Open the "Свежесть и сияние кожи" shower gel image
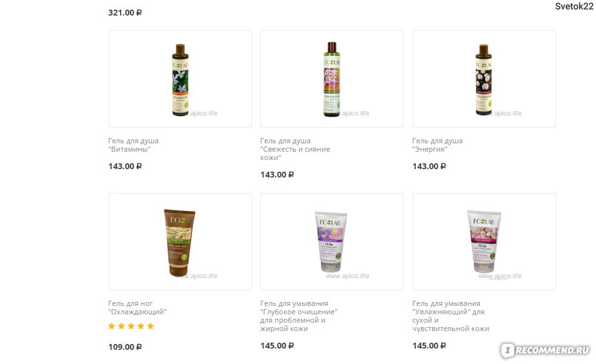Screen dimensions: 596x364 [x=332, y=79]
